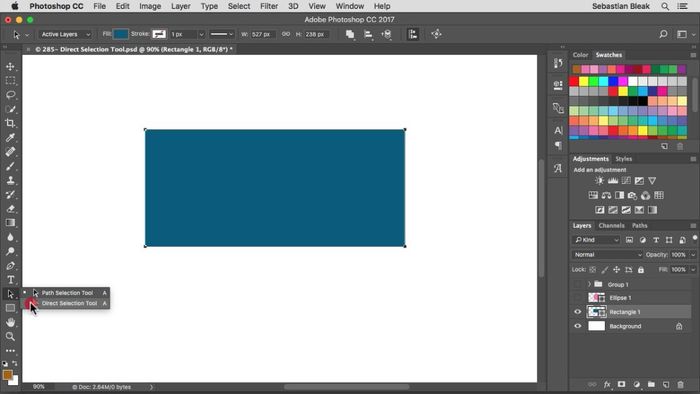Toggle lock transparent pixels

[592, 270]
